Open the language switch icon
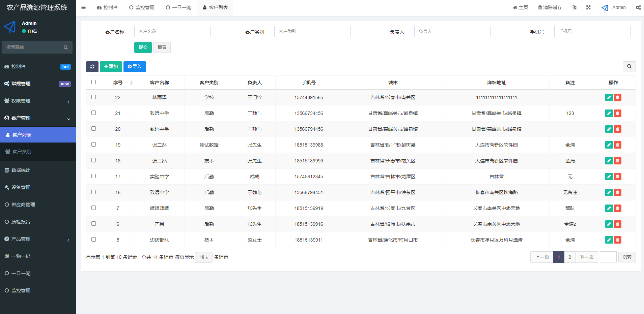 point(574,7)
